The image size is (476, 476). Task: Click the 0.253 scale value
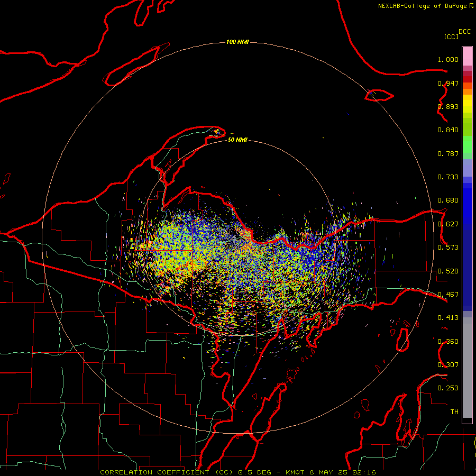(448, 388)
